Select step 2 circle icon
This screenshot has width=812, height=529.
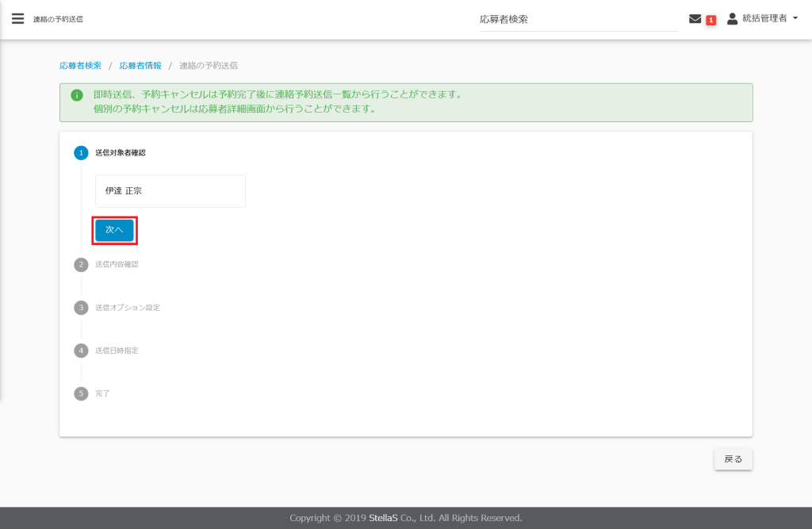tap(81, 264)
